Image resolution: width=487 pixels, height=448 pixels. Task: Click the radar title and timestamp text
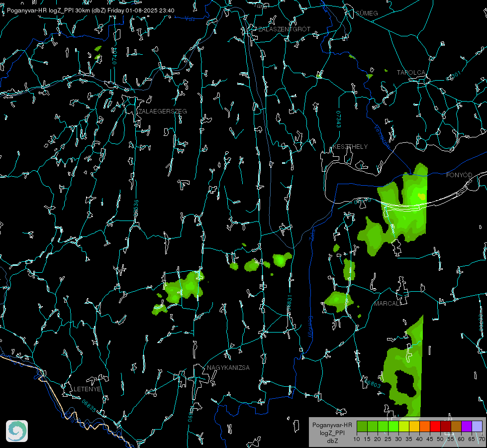[91, 10]
